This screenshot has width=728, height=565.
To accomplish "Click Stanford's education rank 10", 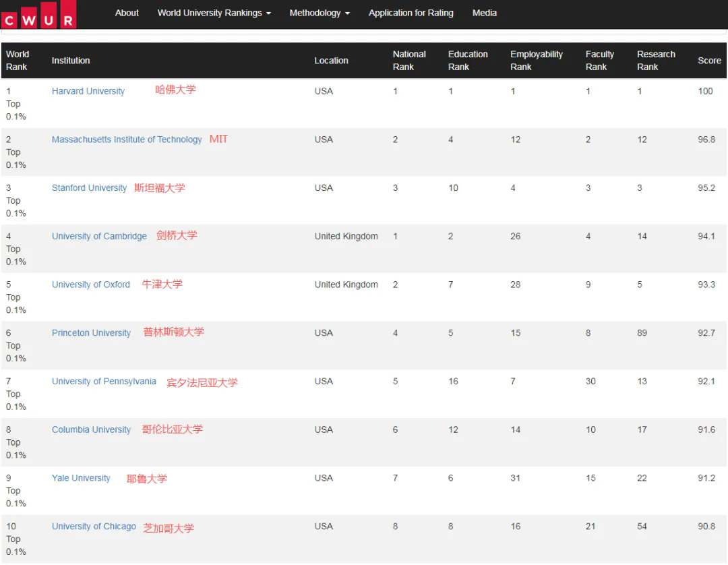I will [453, 187].
